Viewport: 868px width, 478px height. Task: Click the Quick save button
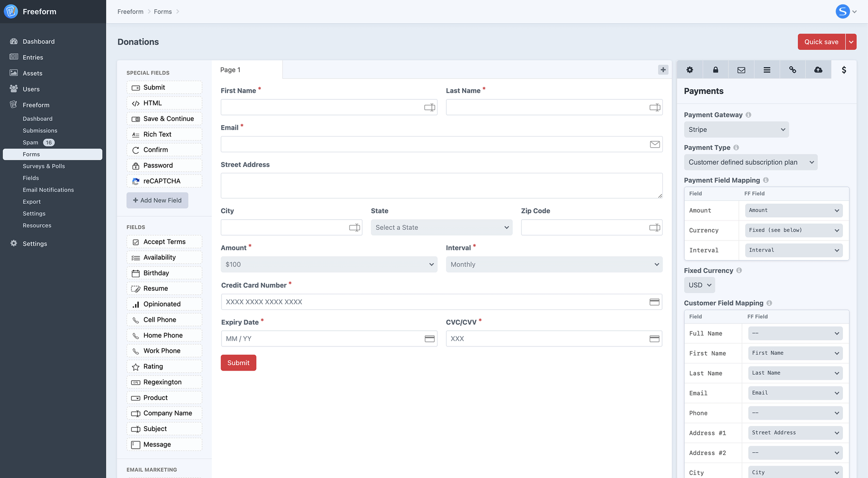click(821, 42)
